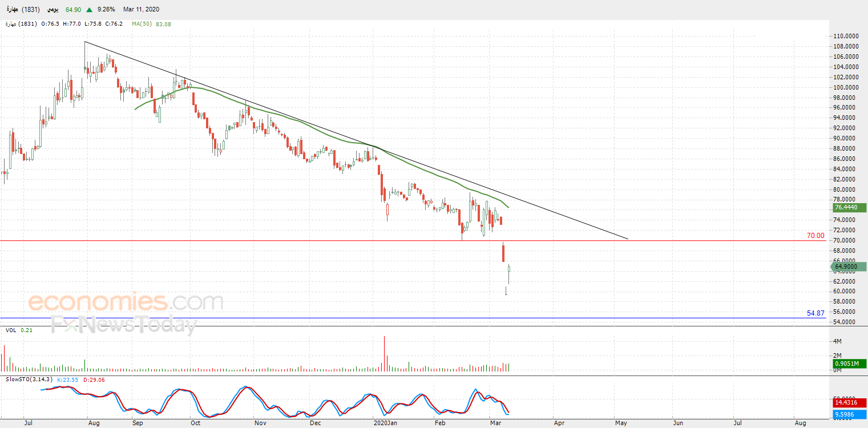Click the red 14.4316 stochastic tag
Image resolution: width=868 pixels, height=428 pixels.
[849, 403]
